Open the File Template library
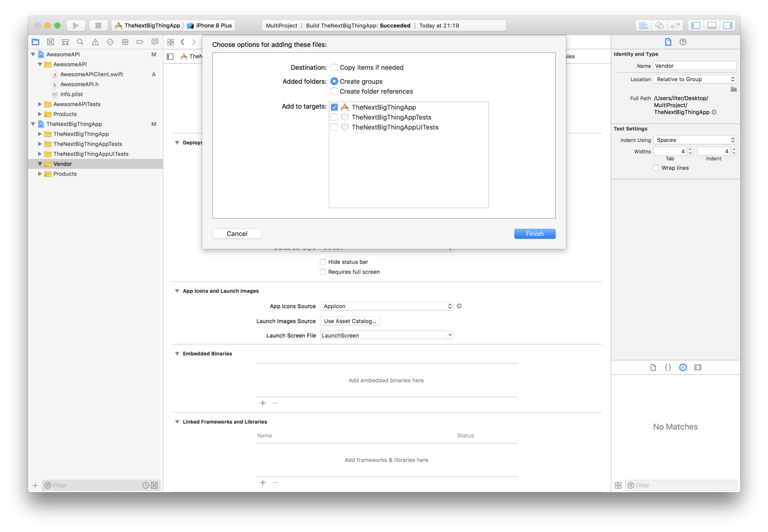 pyautogui.click(x=653, y=367)
